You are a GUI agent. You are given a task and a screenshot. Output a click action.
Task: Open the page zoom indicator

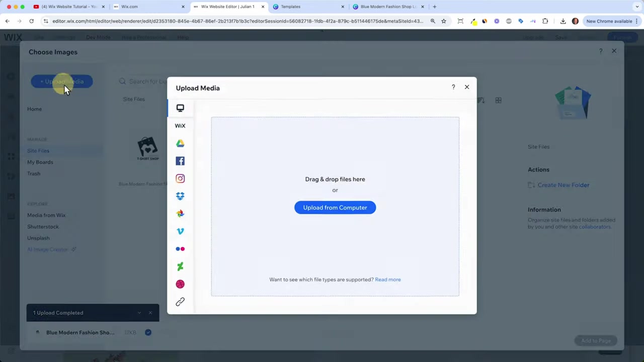coord(433,21)
